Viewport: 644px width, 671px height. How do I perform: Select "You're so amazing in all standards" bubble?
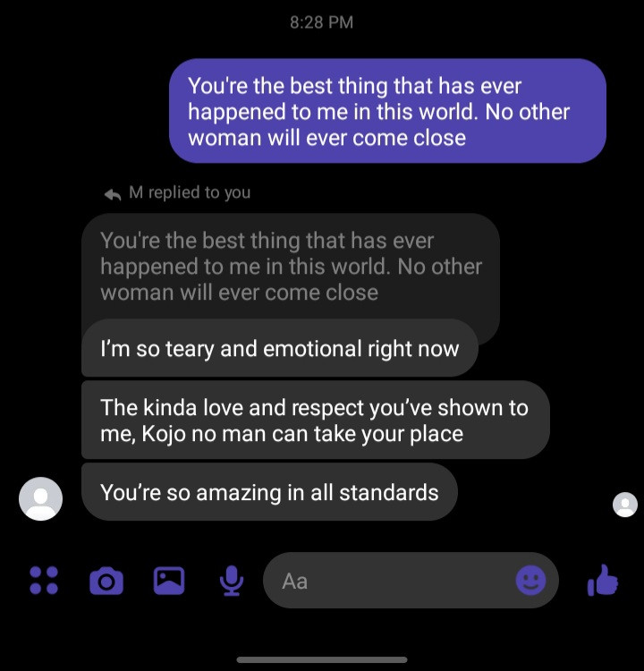(269, 492)
